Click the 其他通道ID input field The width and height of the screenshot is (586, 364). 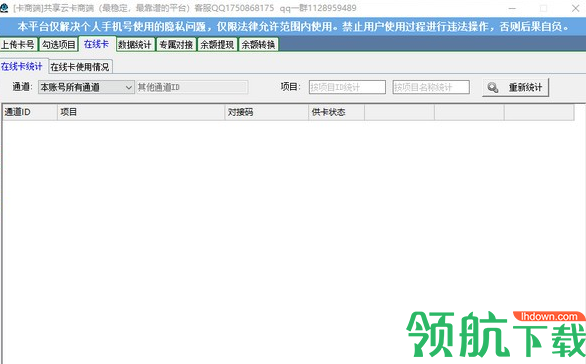tap(192, 87)
